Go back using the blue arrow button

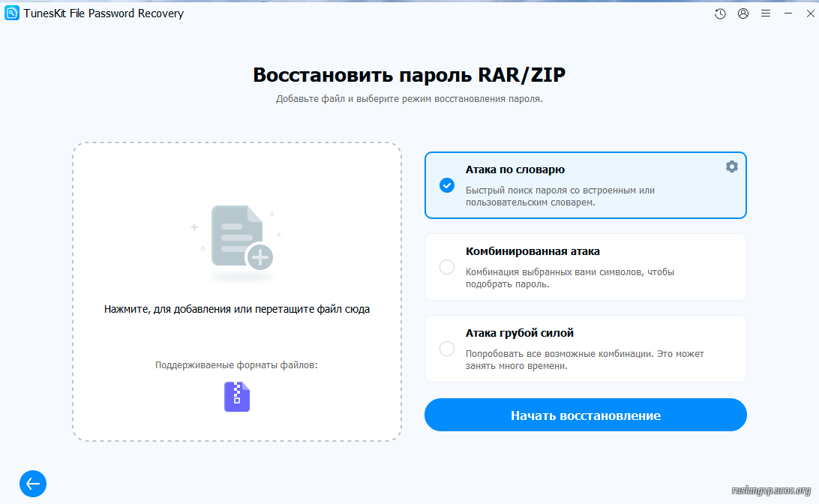coord(33,484)
